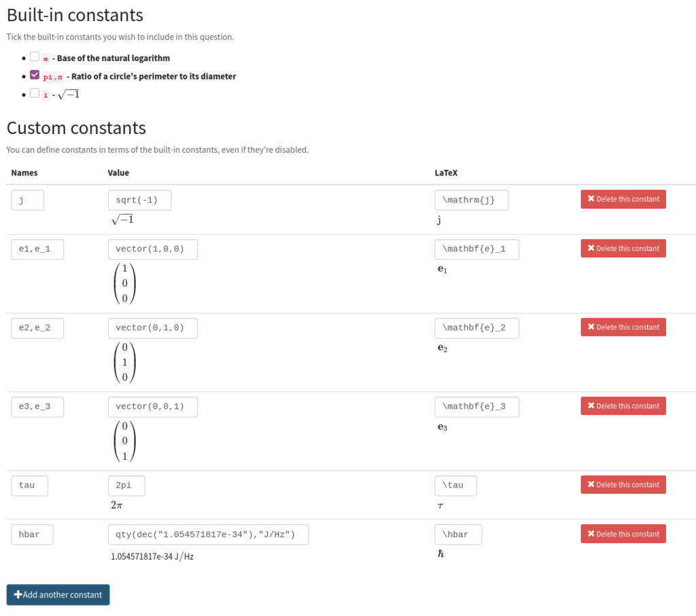This screenshot has height=616, width=696.
Task: Delete the e3,e_3 vector constant
Action: pos(623,406)
